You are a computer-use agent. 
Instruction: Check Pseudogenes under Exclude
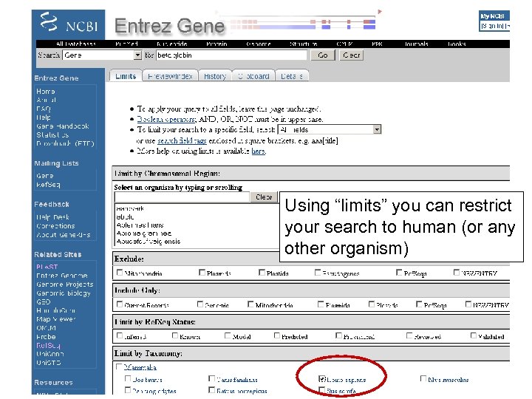click(x=318, y=273)
